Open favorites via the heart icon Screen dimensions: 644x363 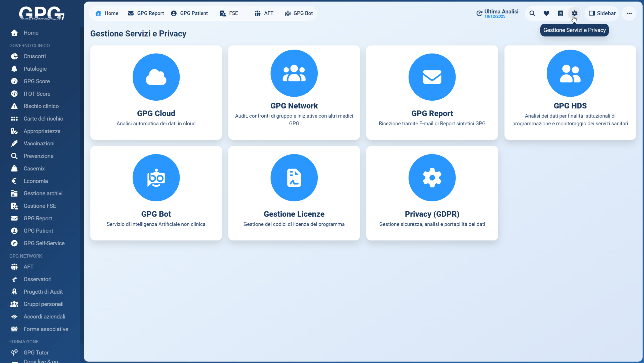tap(546, 13)
